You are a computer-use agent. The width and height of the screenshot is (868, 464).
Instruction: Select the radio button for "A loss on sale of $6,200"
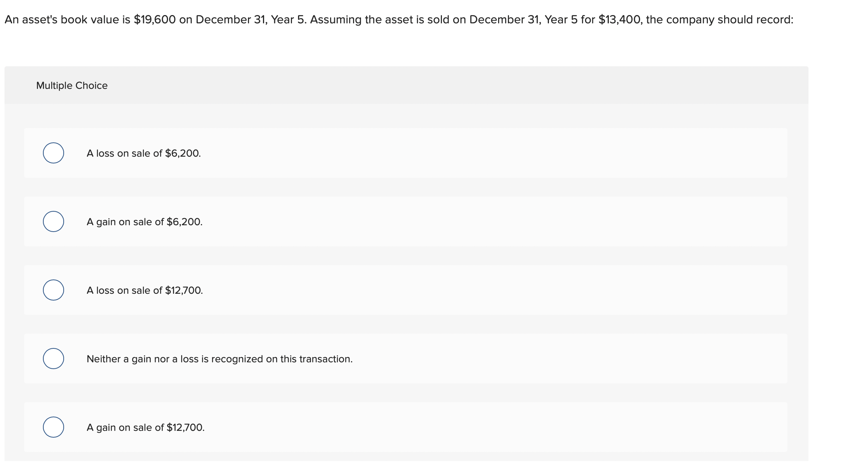(54, 153)
